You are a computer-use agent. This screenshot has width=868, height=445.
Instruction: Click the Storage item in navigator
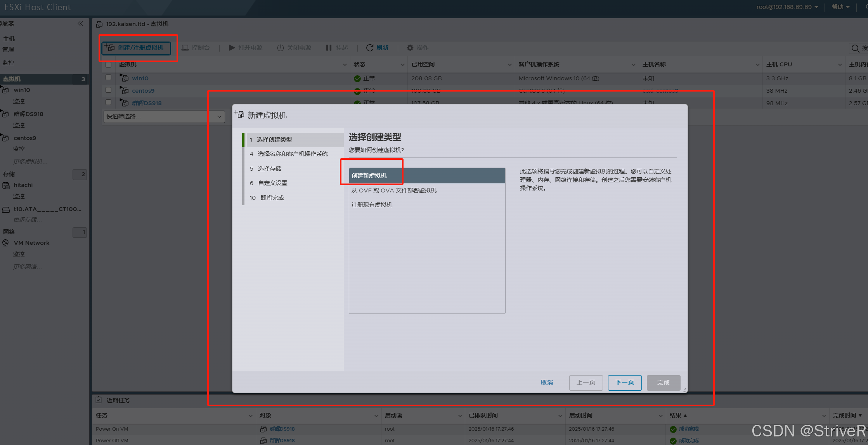point(9,174)
